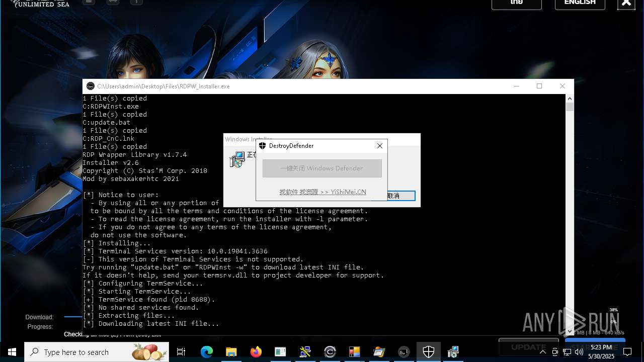Image resolution: width=644 pixels, height=362 pixels.
Task: Click the launcher download progress bar
Action: pos(73,317)
